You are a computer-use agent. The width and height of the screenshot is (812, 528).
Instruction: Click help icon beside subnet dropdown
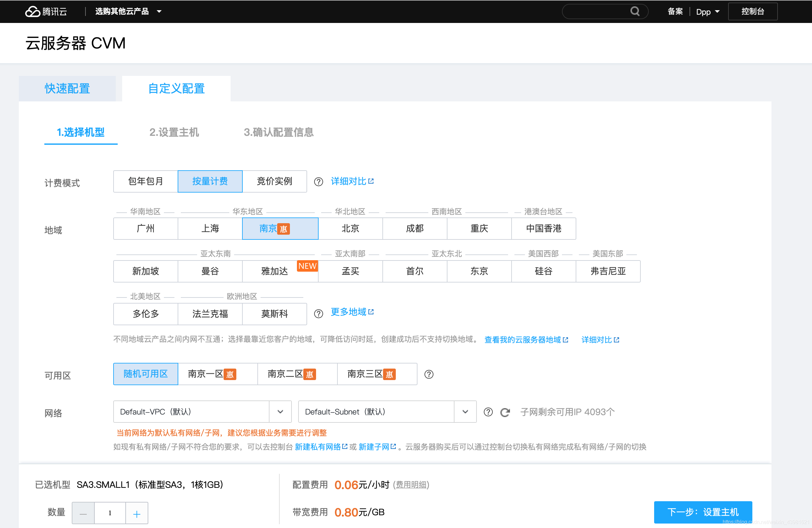pyautogui.click(x=488, y=412)
